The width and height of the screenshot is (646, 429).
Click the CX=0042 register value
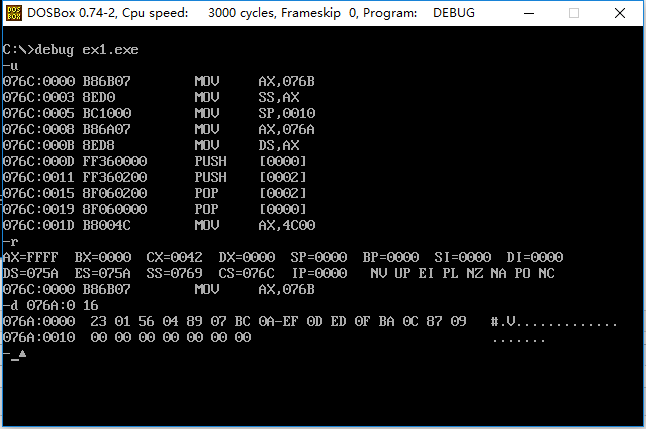point(175,258)
